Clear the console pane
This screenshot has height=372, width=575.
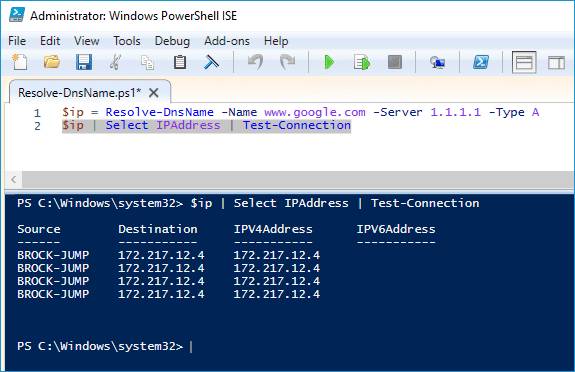coord(211,62)
